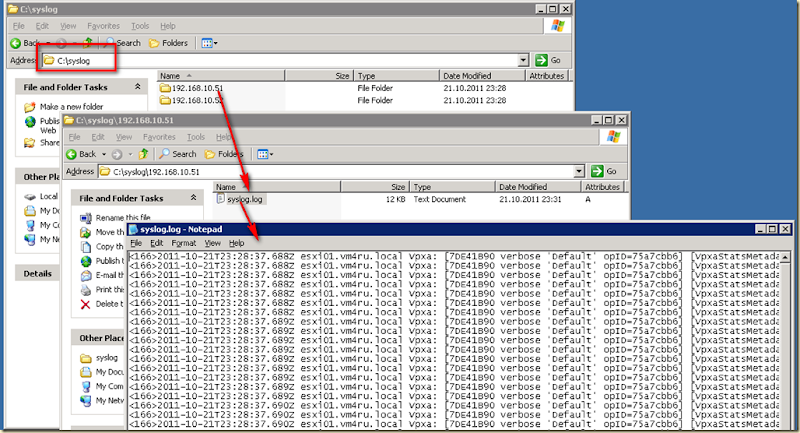Expand address bar dropdown in C:\syslog\192.168.10.51 window
The image size is (800, 433).
coord(579,171)
